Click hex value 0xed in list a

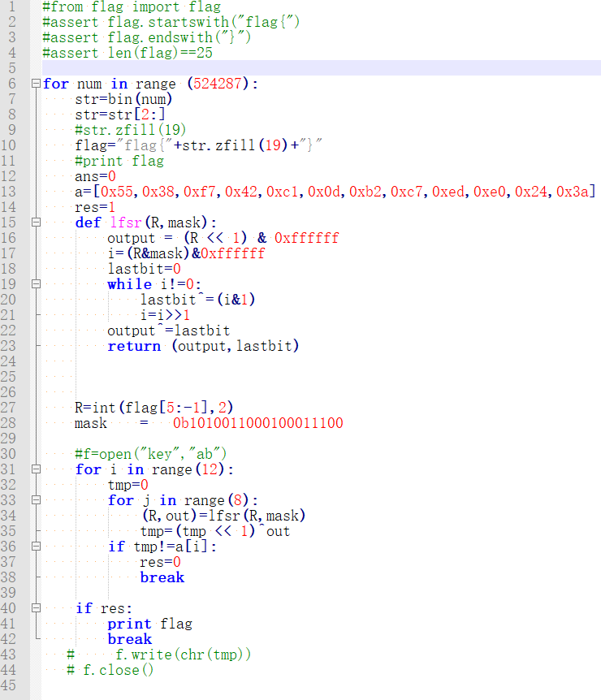448,192
